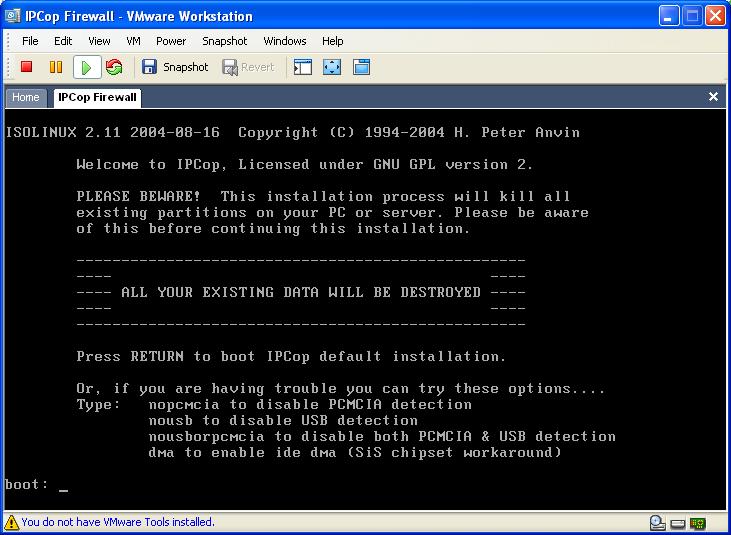The image size is (731, 535).
Task: Open the Snapshot menu in menu bar
Action: 224,41
